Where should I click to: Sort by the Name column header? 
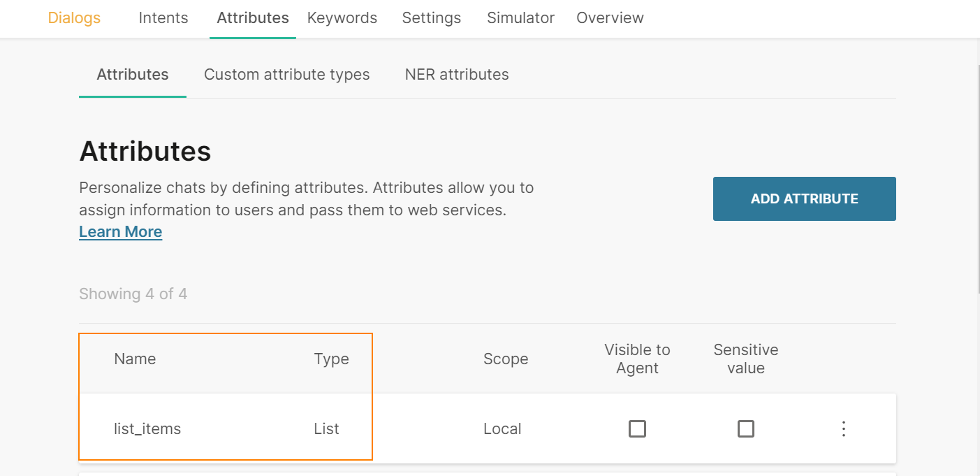[x=135, y=359]
